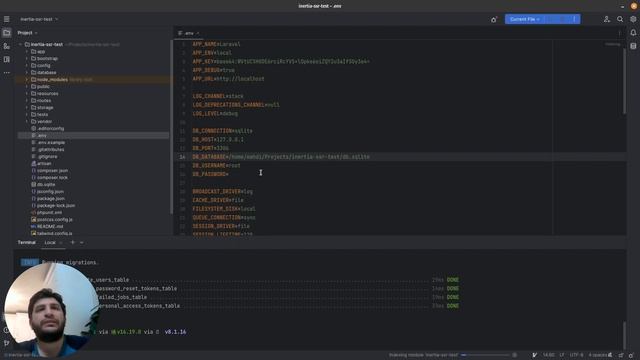This screenshot has width=640, height=360.
Task: Expand the routes folder
Action: pyautogui.click(x=27, y=100)
